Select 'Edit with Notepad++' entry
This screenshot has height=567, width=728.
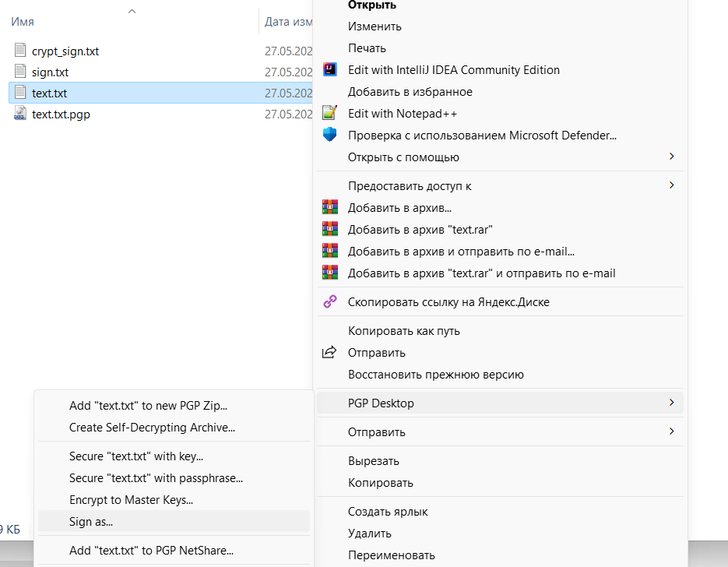500,114
